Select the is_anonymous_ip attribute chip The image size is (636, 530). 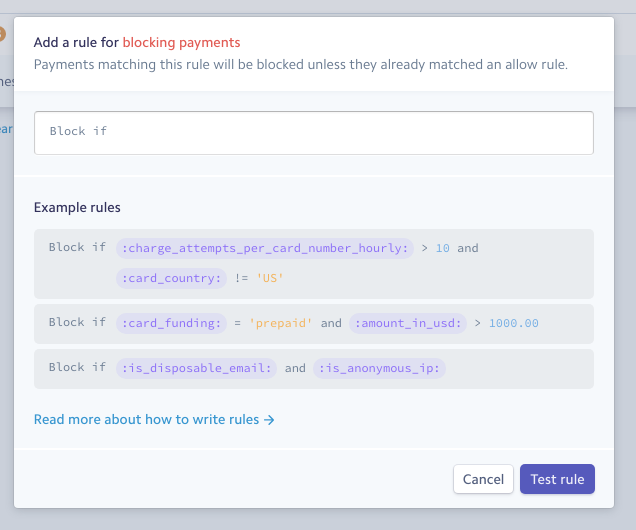379,368
